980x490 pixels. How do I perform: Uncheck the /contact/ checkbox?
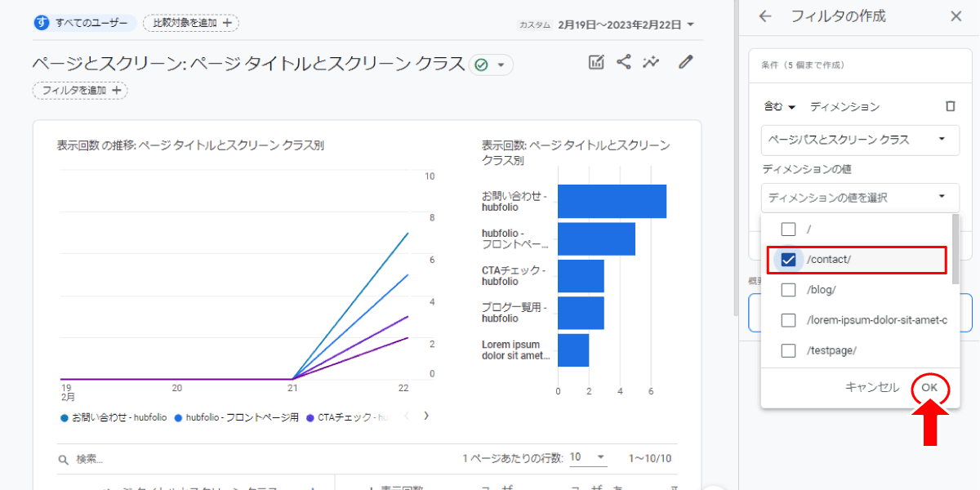tap(788, 260)
